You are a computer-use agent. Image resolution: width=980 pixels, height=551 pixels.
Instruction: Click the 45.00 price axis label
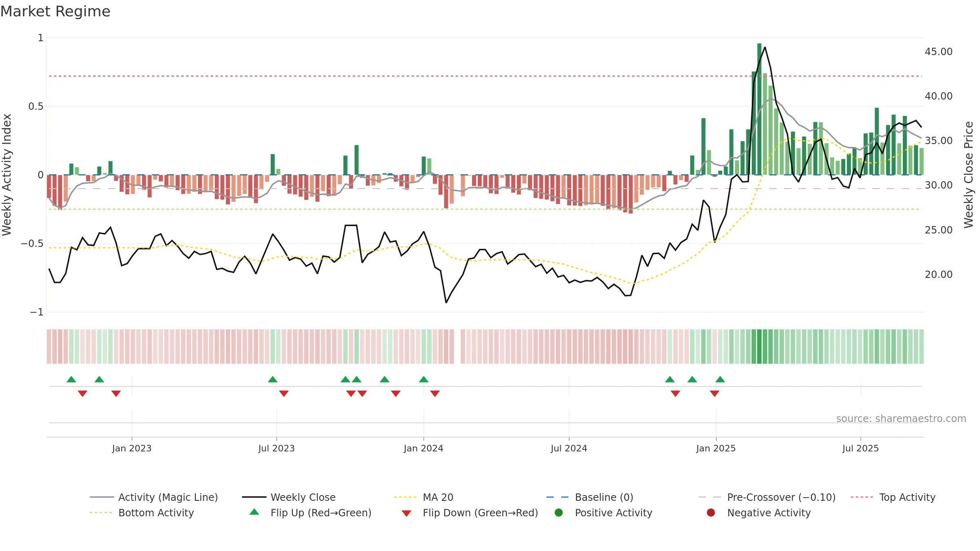coord(938,52)
